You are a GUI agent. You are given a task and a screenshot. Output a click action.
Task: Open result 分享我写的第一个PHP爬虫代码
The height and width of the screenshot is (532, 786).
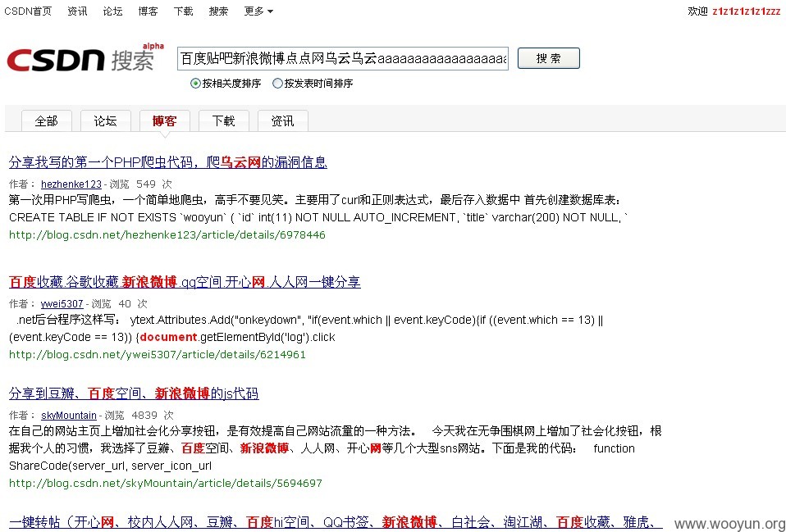pyautogui.click(x=168, y=162)
